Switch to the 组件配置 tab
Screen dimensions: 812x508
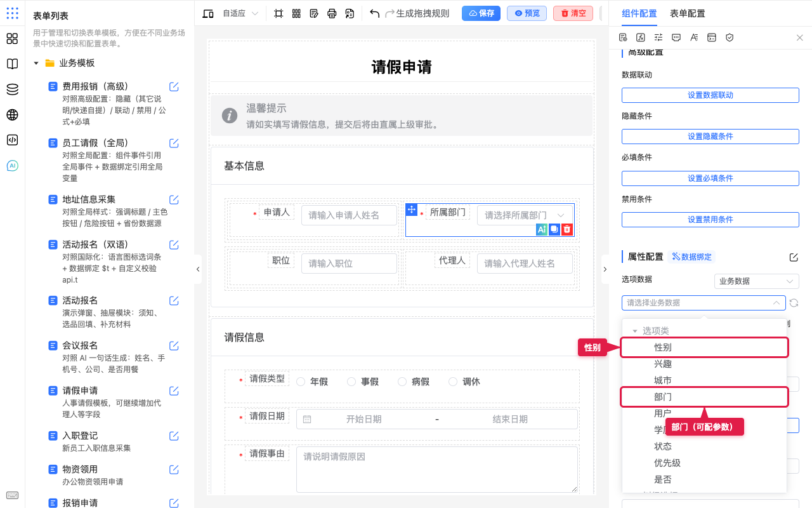point(639,13)
